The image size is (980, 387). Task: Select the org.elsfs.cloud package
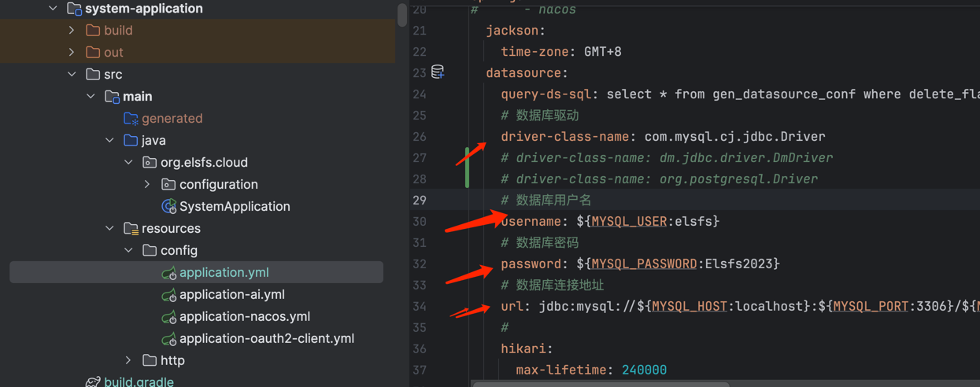point(204,163)
